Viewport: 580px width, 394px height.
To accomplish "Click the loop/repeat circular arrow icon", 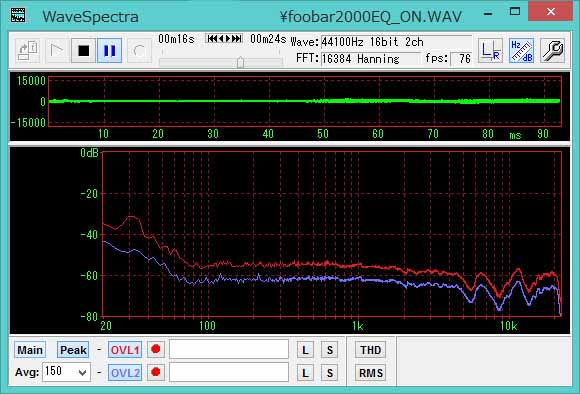I will [x=139, y=51].
